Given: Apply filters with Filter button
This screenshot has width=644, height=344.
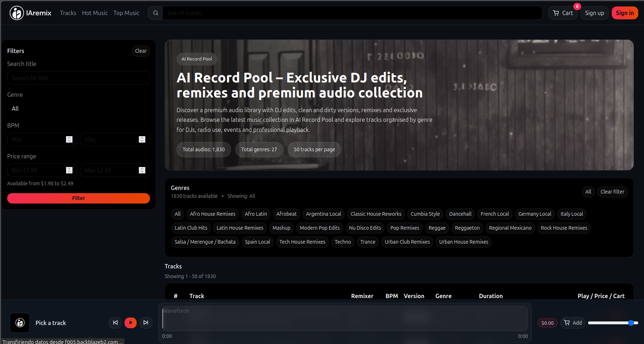Looking at the screenshot, I should [79, 198].
